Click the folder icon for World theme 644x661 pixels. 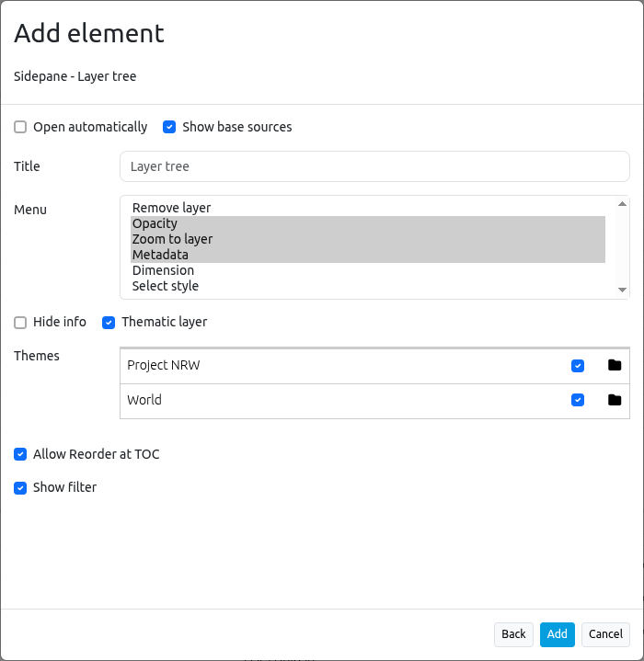click(x=615, y=400)
